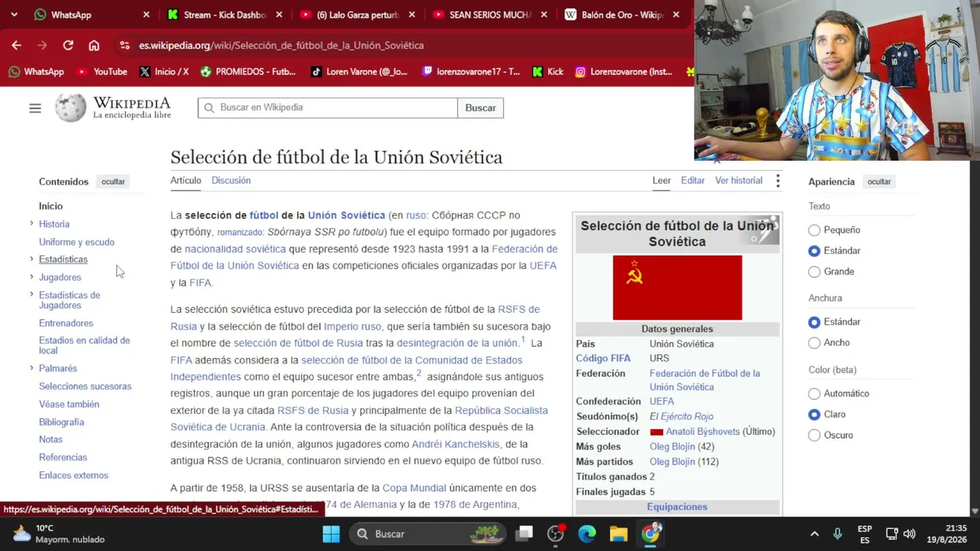The width and height of the screenshot is (980, 551).
Task: Open the Discusión tab
Action: tap(231, 181)
